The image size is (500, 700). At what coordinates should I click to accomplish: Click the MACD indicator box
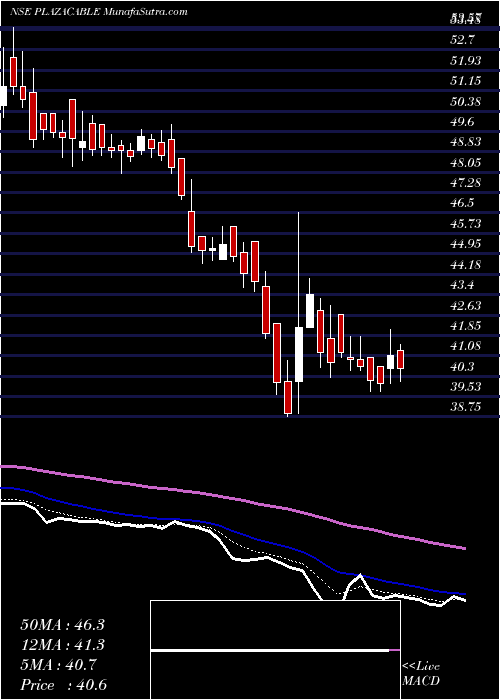[x=275, y=650]
